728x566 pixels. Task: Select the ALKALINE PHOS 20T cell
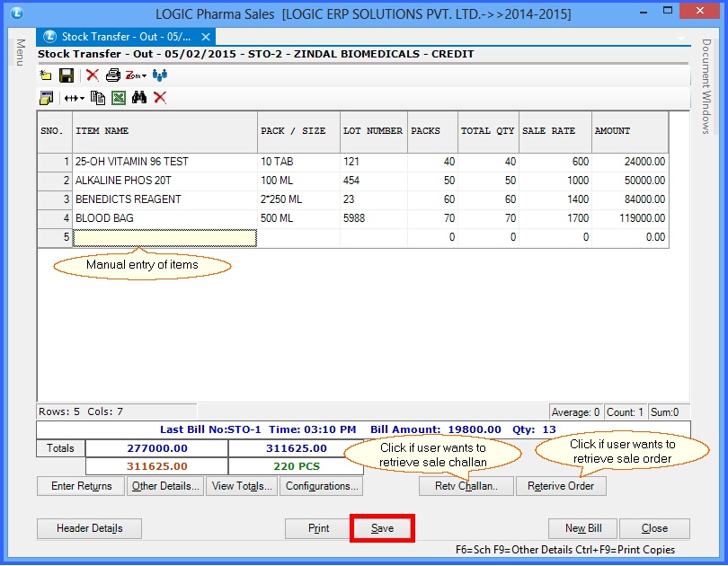click(164, 181)
